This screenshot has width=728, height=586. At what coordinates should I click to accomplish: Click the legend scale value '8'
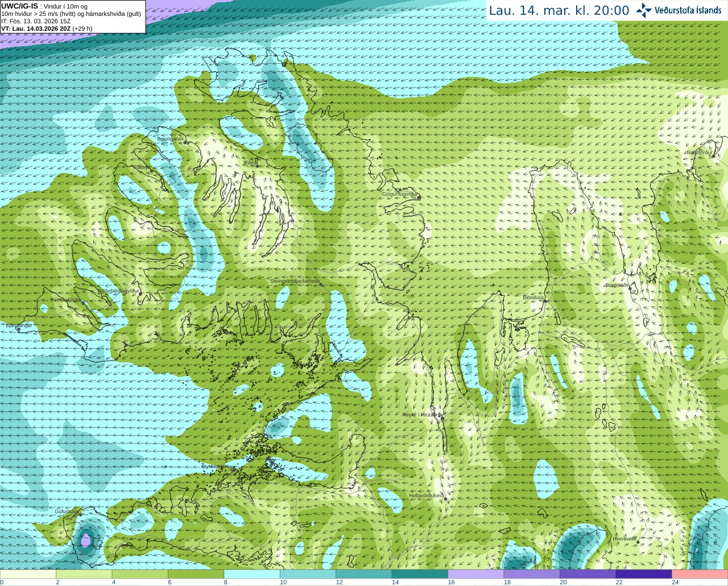pos(226,582)
